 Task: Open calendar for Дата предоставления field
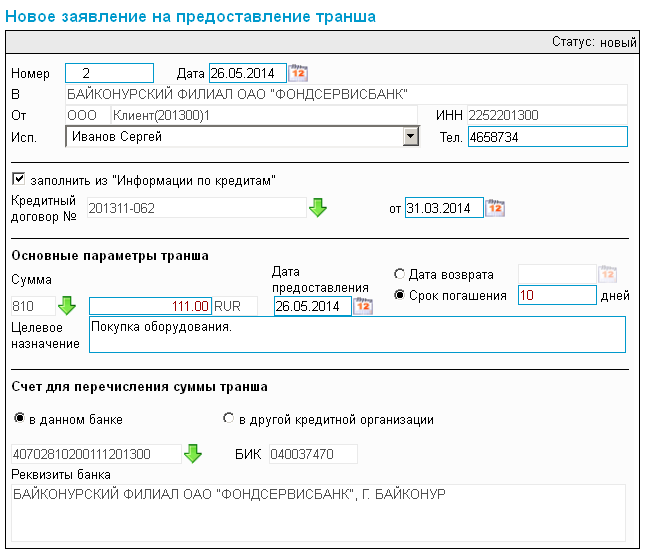[363, 306]
